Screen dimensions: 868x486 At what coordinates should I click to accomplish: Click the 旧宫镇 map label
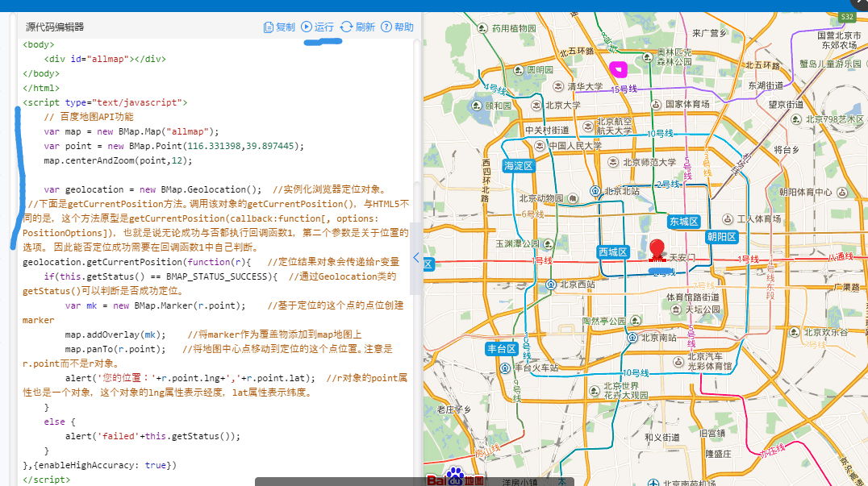pos(712,434)
